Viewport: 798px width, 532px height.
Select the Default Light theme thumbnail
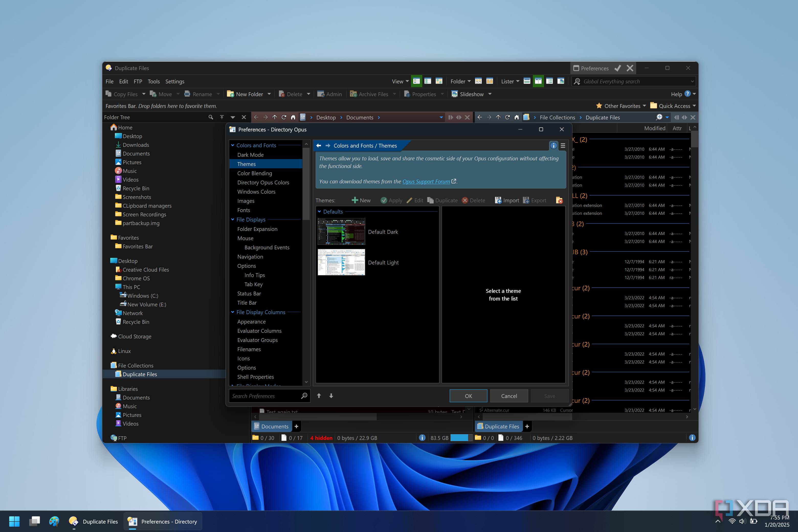tap(341, 262)
